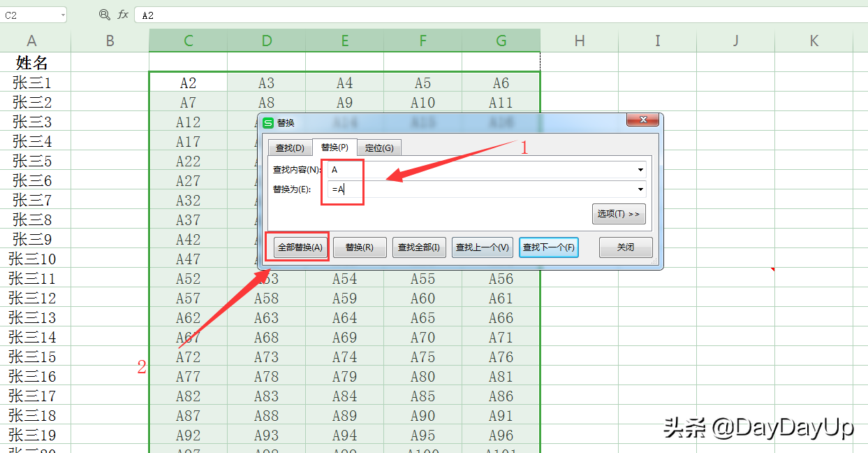
Task: Select column A header
Action: coord(31,41)
